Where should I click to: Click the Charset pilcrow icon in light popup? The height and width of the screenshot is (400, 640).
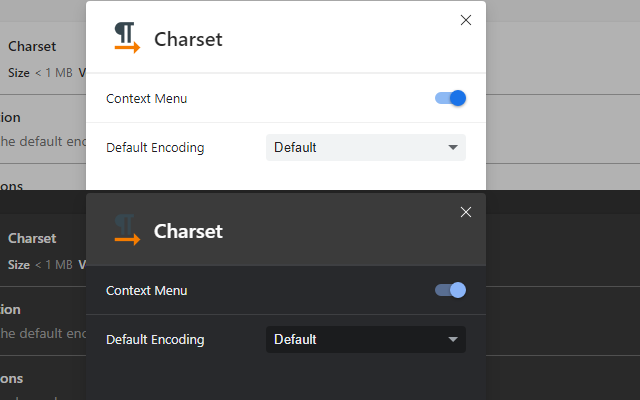click(x=126, y=37)
